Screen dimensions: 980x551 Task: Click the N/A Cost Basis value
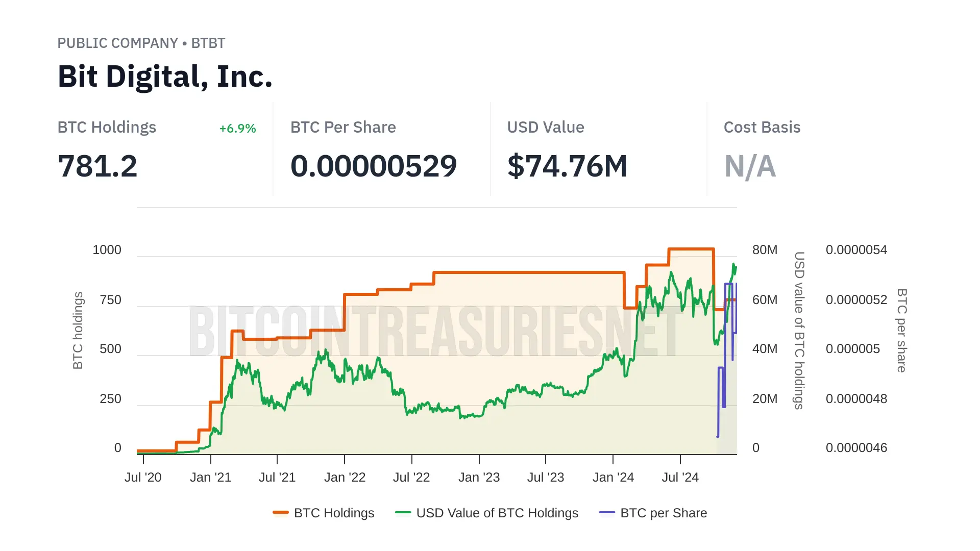point(750,166)
